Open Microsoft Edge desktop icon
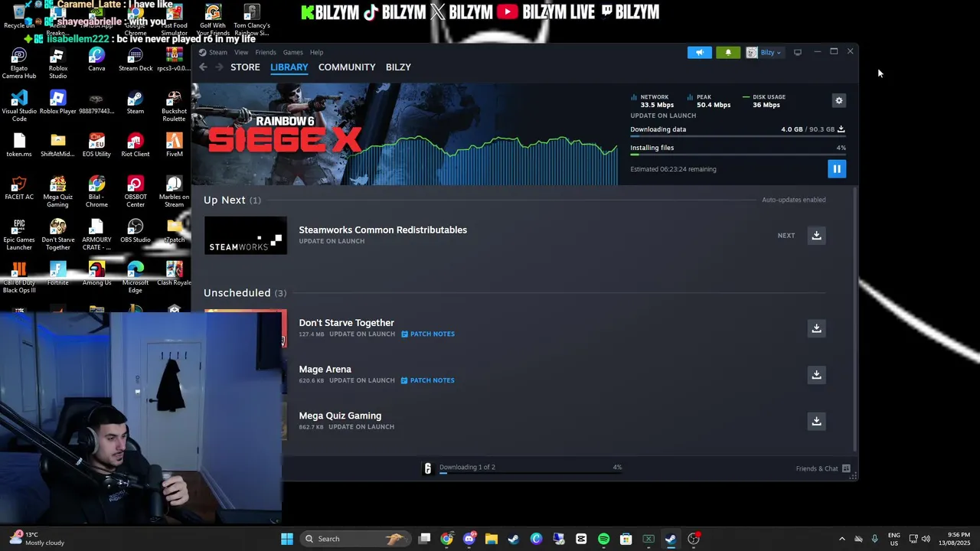This screenshot has width=980, height=551. click(x=136, y=278)
